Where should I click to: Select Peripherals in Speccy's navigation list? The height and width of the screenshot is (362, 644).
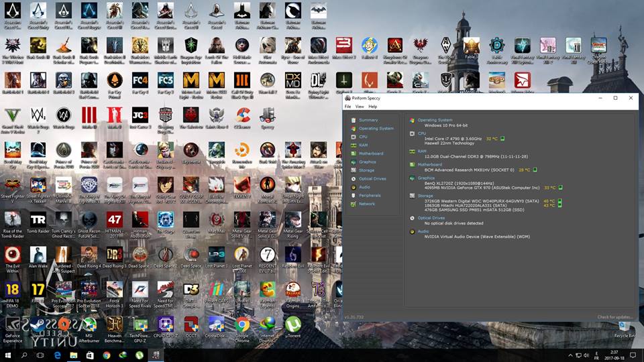(x=370, y=195)
